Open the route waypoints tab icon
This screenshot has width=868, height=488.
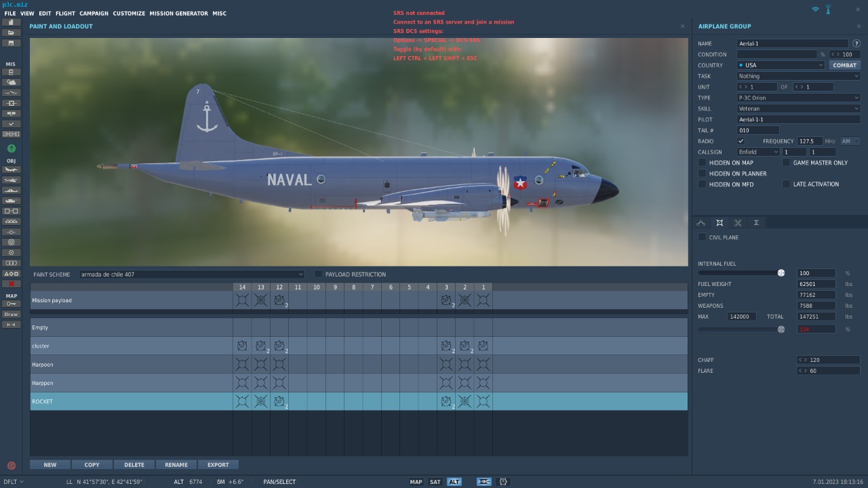coord(701,222)
